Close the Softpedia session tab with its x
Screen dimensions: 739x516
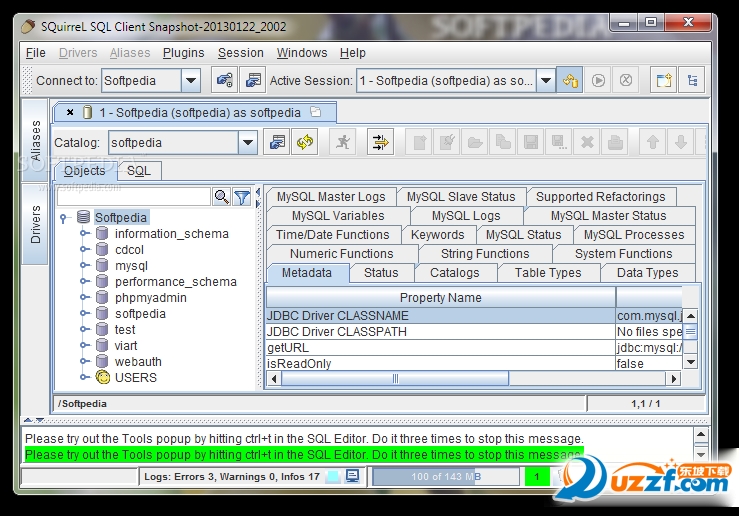70,112
